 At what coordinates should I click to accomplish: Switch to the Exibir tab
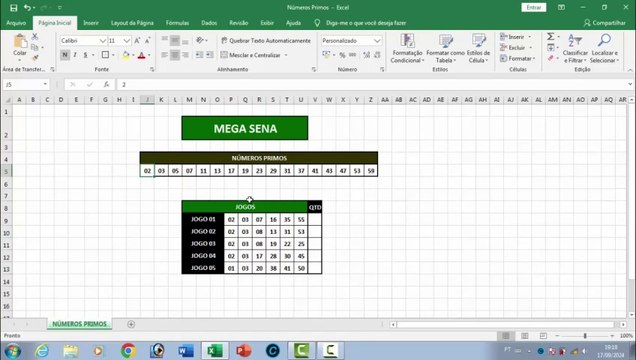(x=267, y=23)
